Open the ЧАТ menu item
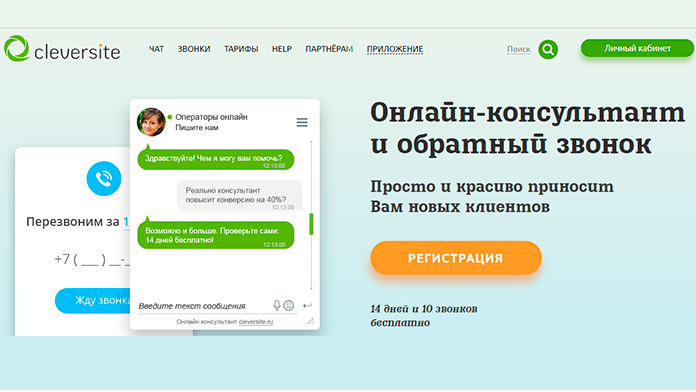The width and height of the screenshot is (696, 392). tap(156, 49)
